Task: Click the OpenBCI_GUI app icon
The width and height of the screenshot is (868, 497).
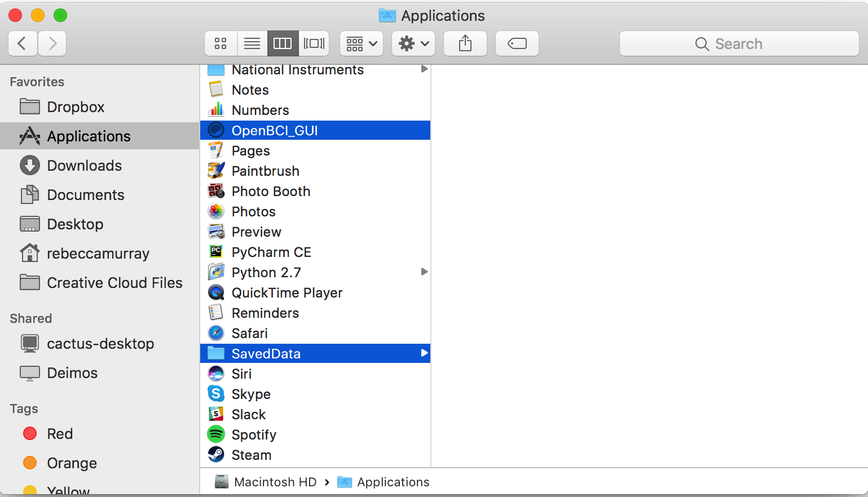Action: [216, 130]
